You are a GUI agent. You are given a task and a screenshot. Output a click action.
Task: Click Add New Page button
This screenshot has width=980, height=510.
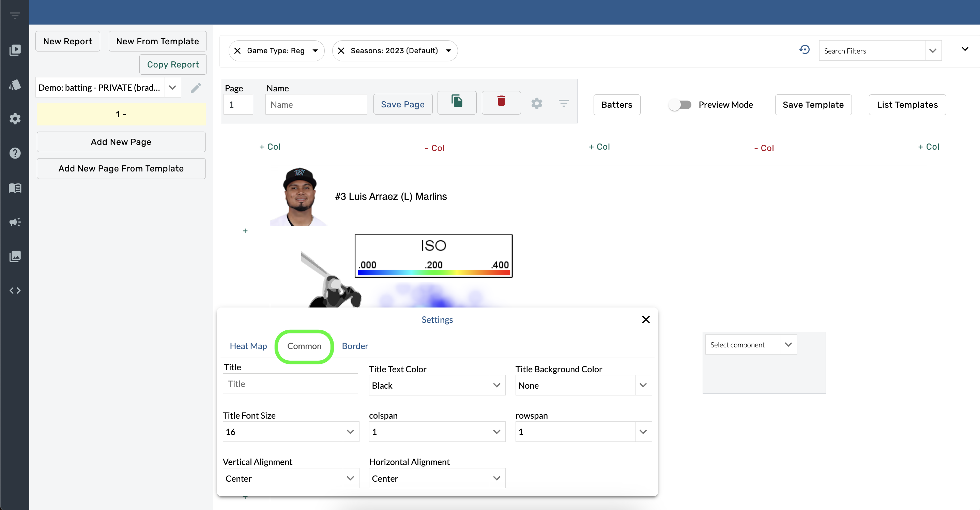tap(121, 142)
